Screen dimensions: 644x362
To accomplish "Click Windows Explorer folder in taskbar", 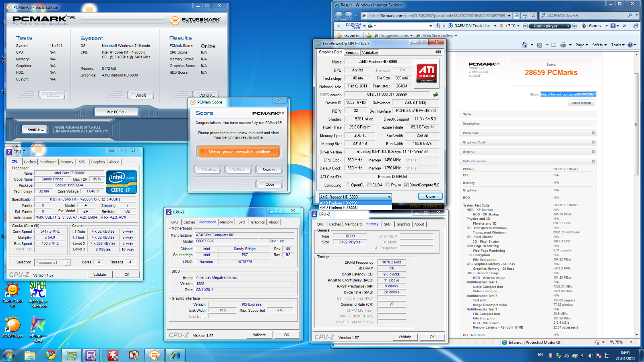I will pyautogui.click(x=30, y=355).
